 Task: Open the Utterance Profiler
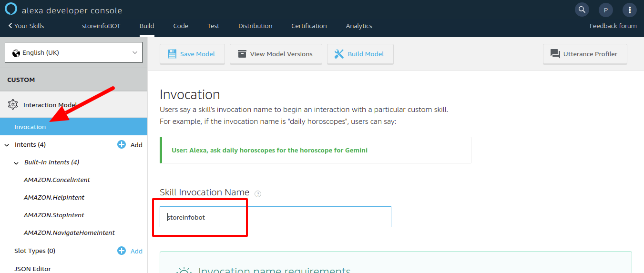point(584,54)
